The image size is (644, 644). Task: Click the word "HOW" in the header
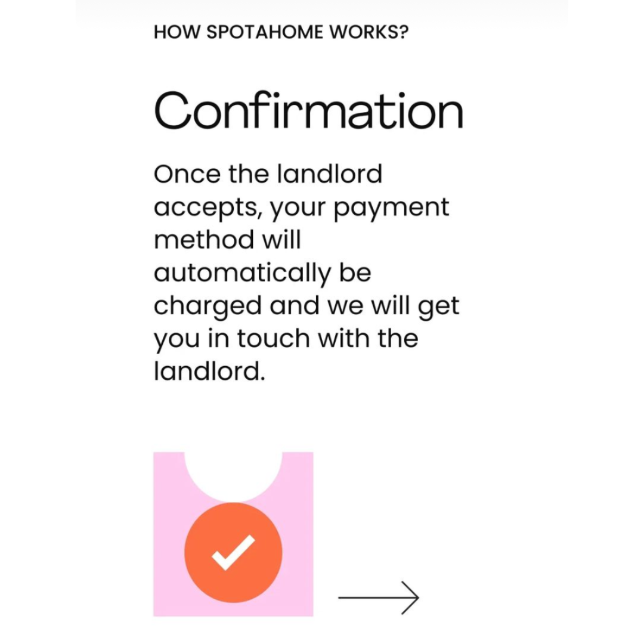[177, 32]
